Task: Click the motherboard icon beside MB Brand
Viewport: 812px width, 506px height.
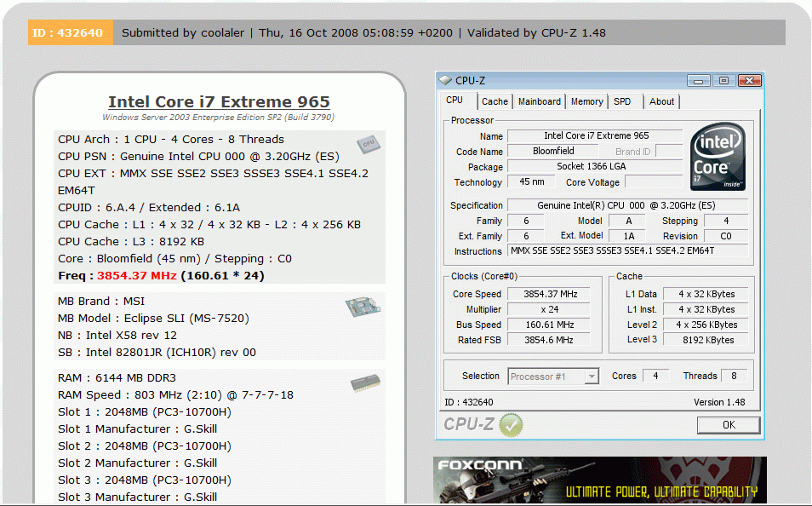Action: point(363,307)
